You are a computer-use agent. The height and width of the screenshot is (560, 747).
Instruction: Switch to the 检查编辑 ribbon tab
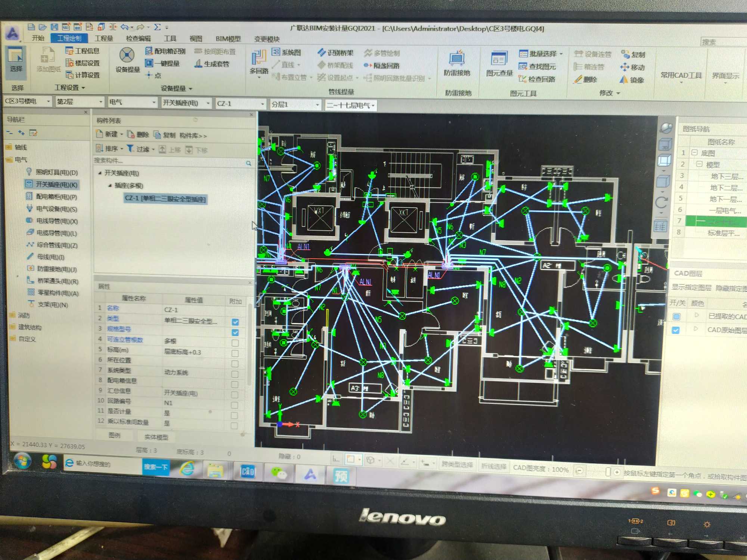(x=138, y=38)
